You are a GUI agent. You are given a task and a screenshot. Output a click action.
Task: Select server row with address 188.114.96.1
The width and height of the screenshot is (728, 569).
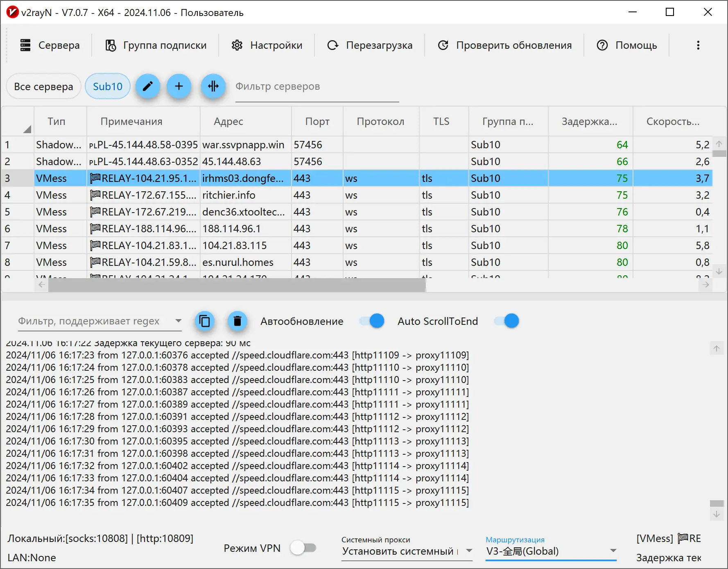(357, 229)
